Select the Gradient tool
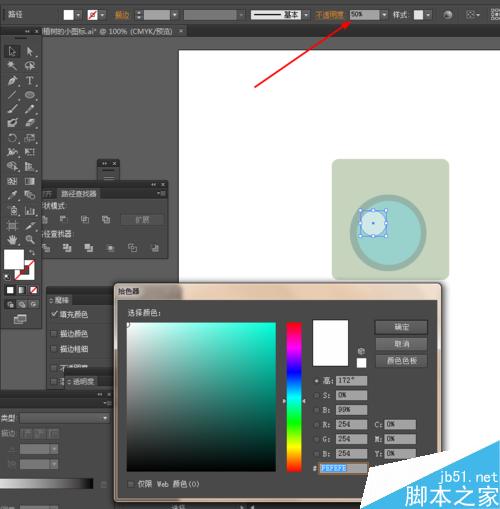500x509 pixels. tap(30, 181)
